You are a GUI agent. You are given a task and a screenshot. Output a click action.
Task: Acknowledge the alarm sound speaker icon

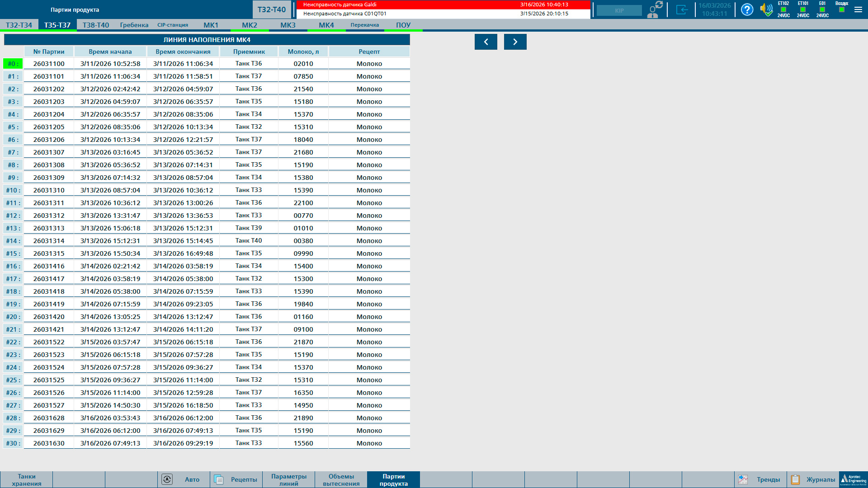coord(767,9)
